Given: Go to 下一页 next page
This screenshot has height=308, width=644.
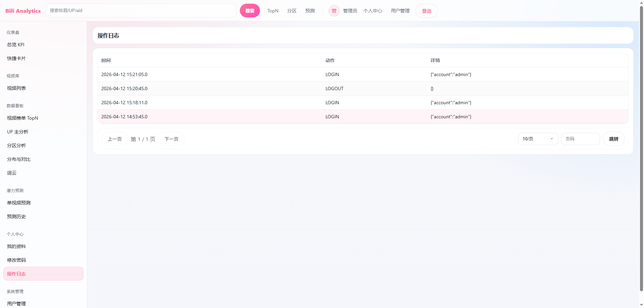Looking at the screenshot, I should 171,139.
